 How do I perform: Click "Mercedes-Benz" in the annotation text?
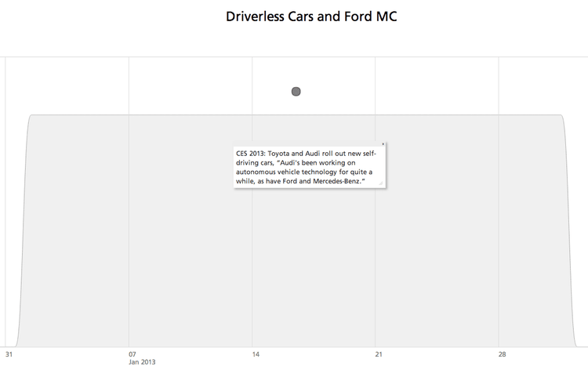pyautogui.click(x=337, y=181)
